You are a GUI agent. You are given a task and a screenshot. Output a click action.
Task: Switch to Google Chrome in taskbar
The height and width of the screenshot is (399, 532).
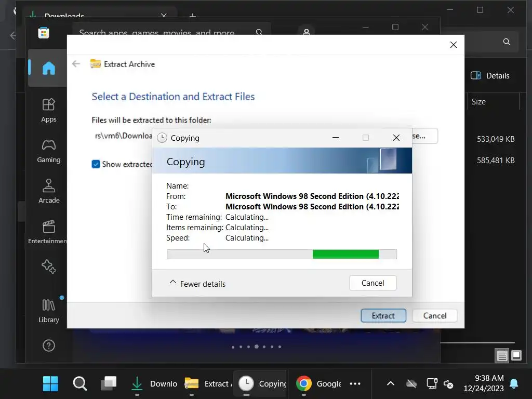point(318,383)
